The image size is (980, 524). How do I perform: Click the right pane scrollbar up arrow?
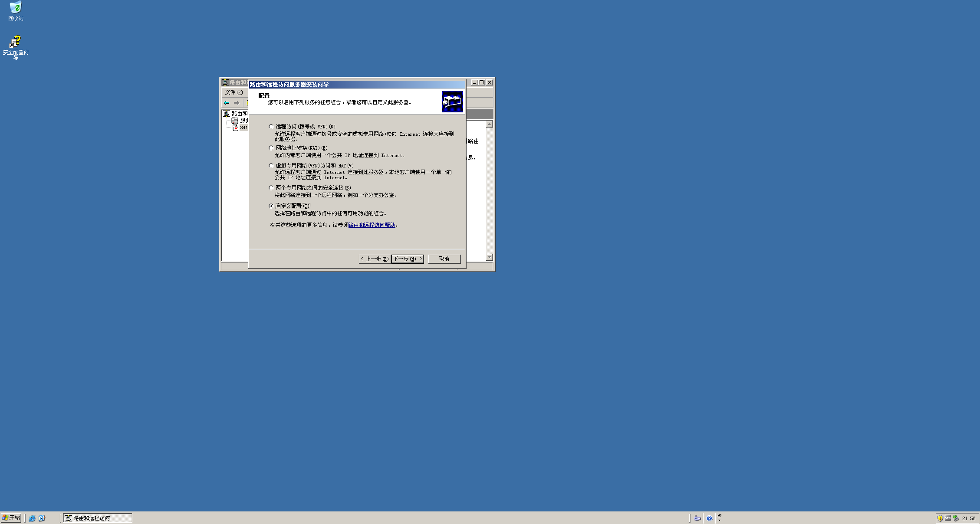coord(490,123)
